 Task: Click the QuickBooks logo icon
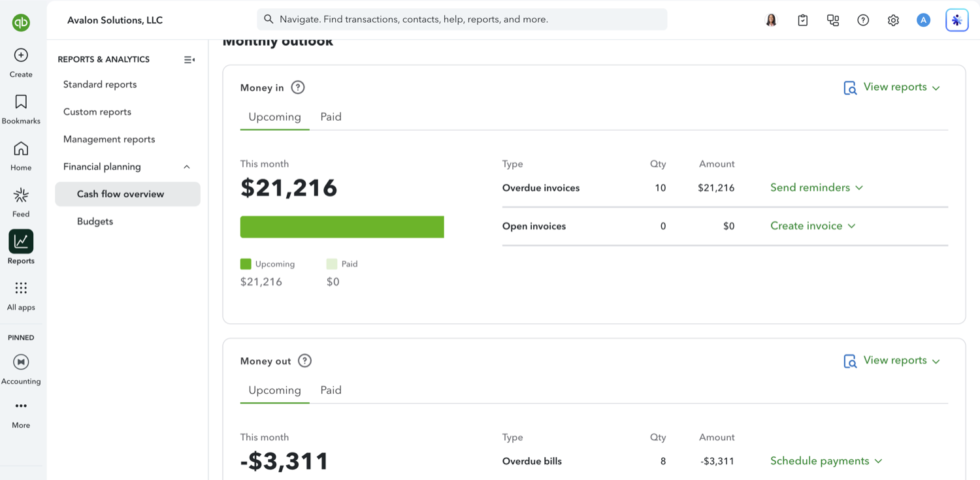[x=21, y=22]
